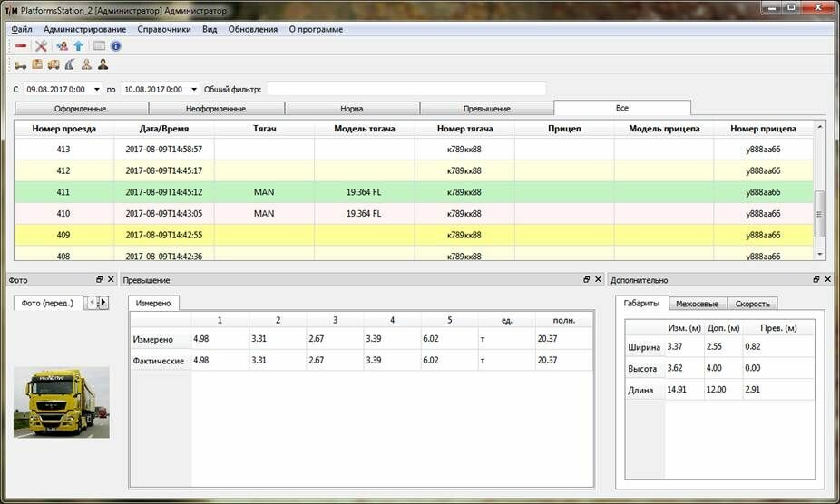This screenshot has height=504, width=840.
Task: Click the tractor truck icon in second toolbar
Action: pyautogui.click(x=21, y=64)
